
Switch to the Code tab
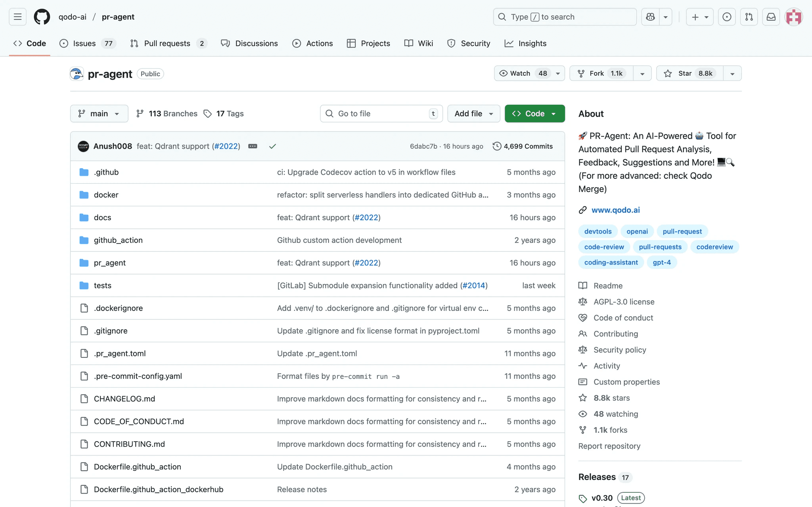[30, 43]
